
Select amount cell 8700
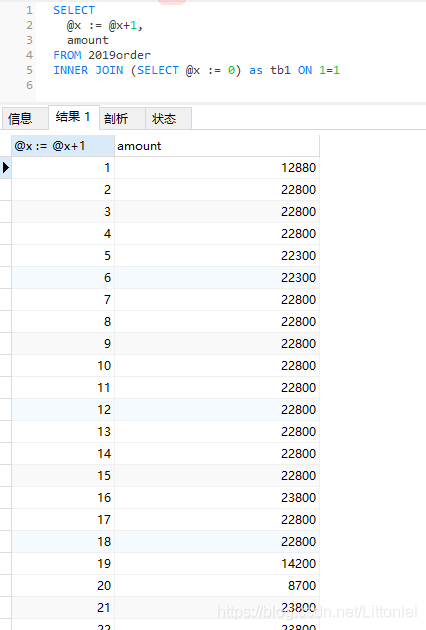click(217, 585)
